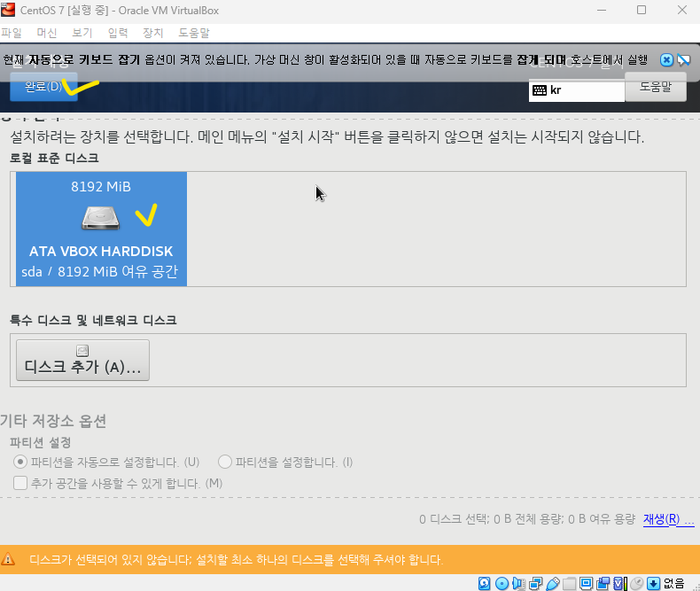Click the warning triangle icon in orange bar

click(x=8, y=559)
